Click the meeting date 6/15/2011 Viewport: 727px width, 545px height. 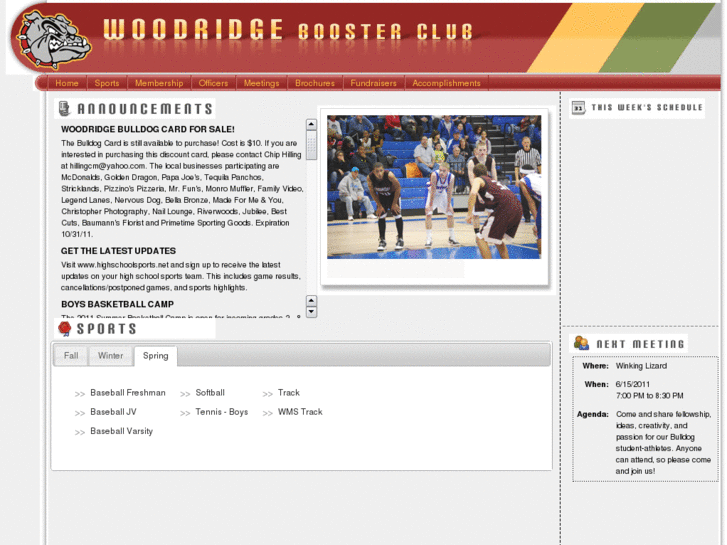[633, 385]
